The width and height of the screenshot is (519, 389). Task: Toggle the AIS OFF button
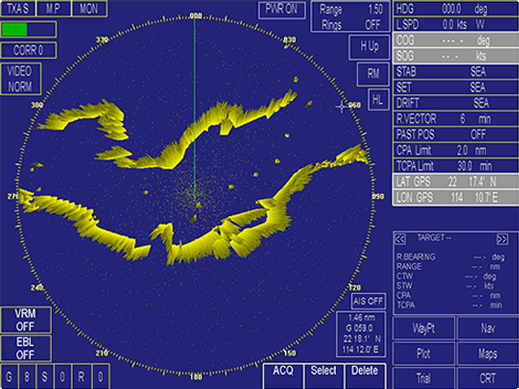tap(368, 301)
